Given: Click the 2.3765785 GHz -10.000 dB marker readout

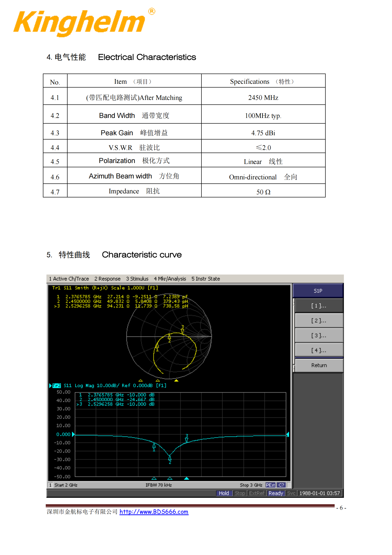Looking at the screenshot, I should 117,395.
